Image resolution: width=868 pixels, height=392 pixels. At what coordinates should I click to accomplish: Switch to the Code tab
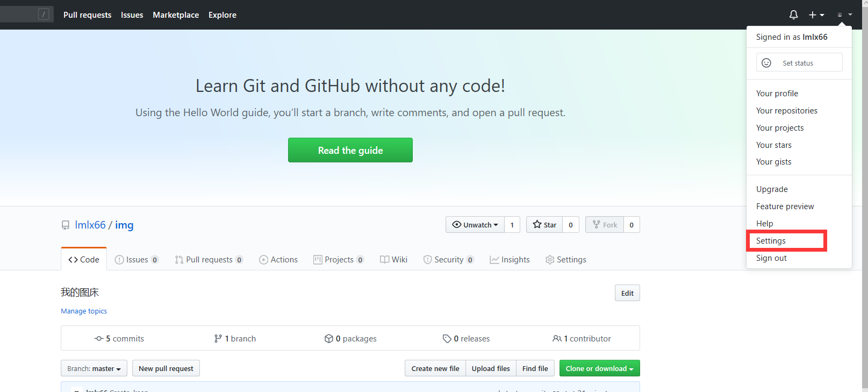coord(84,259)
